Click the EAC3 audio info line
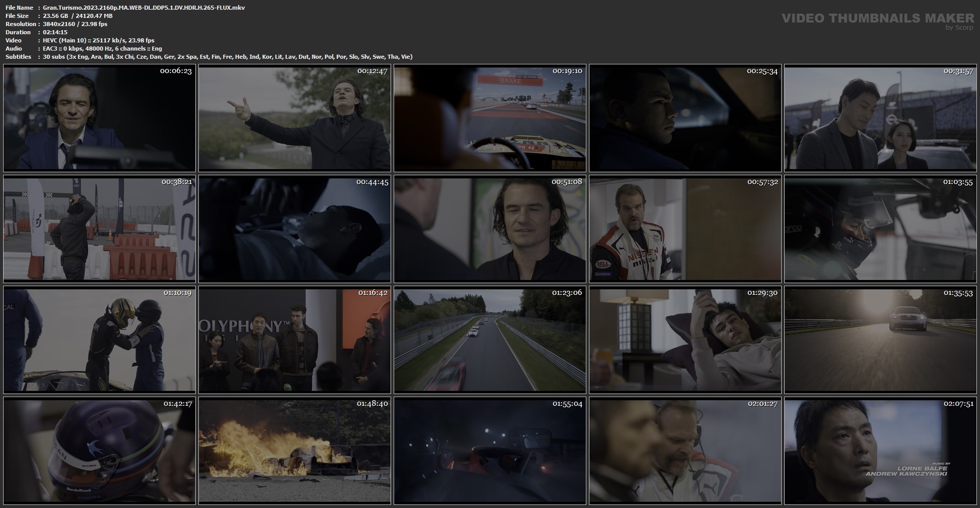980x508 pixels. [102, 49]
